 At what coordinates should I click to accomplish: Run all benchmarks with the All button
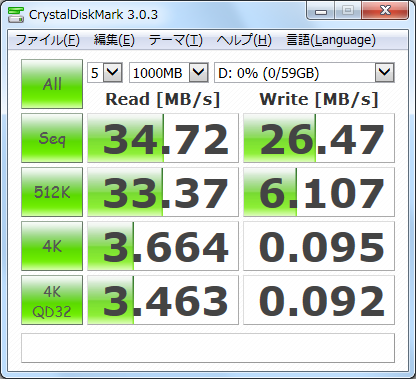tap(52, 84)
